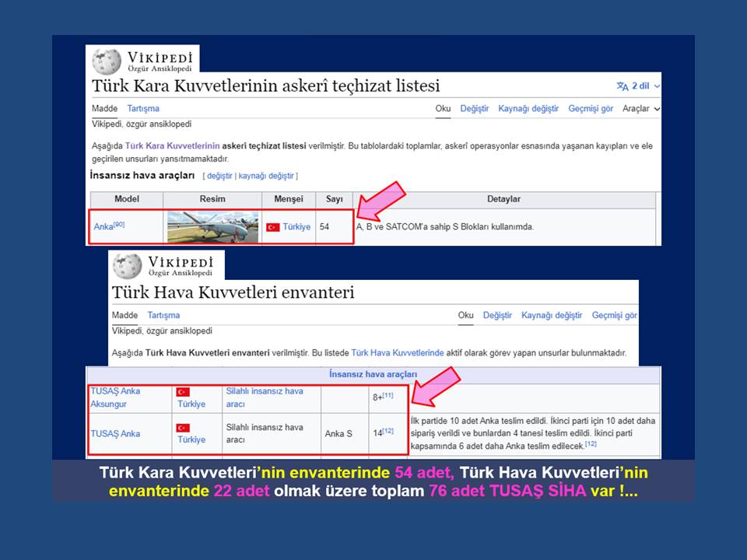Expand the Araçlar tools dropdown

point(640,109)
